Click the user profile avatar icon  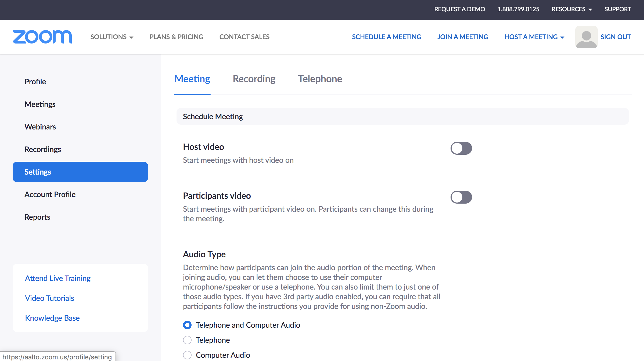tap(586, 37)
